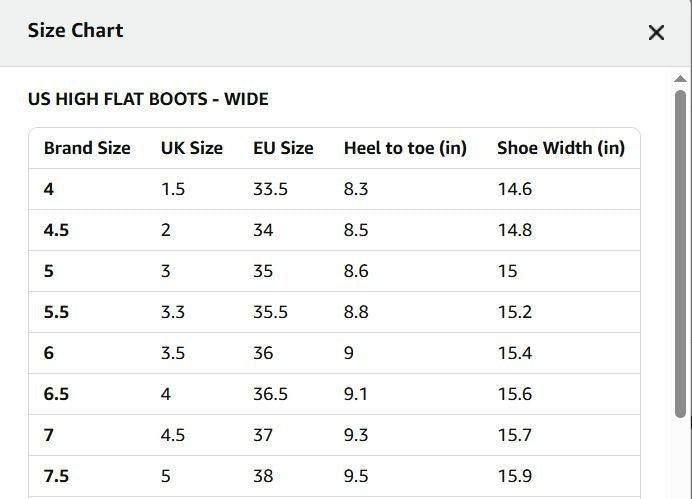
Task: Click shoe width 14.6 value
Action: click(x=515, y=189)
